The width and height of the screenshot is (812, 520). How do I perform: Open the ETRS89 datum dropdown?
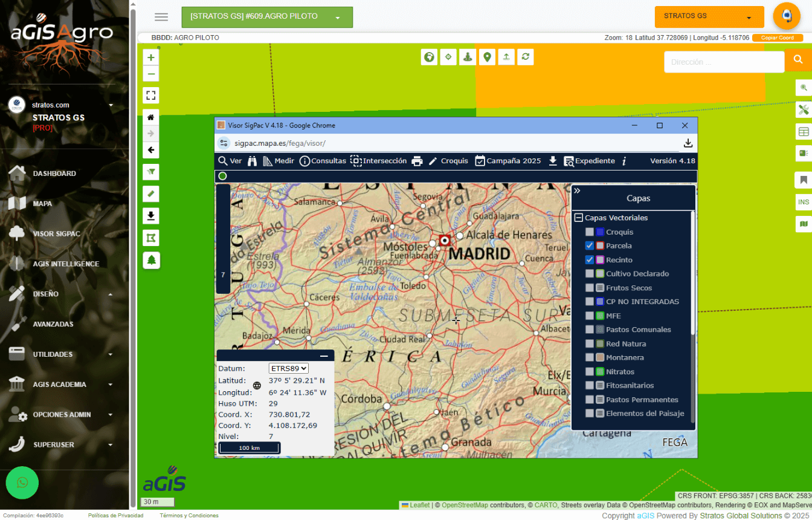click(289, 368)
